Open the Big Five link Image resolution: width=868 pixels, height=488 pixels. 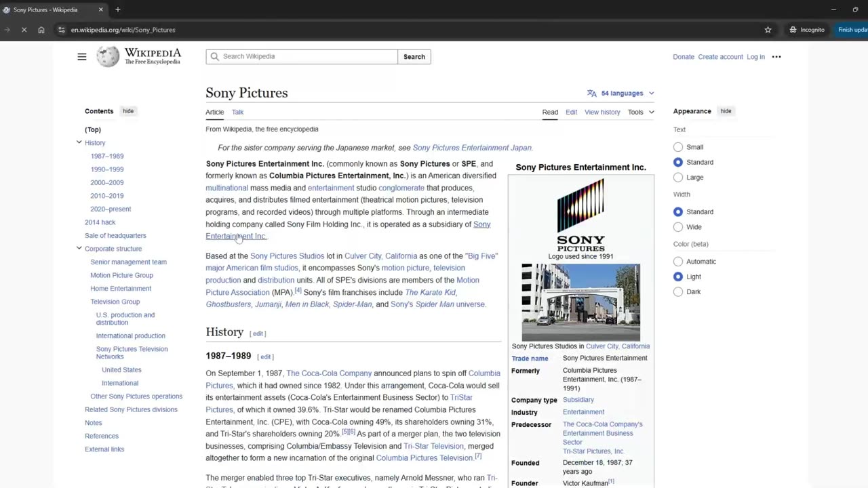tap(481, 256)
